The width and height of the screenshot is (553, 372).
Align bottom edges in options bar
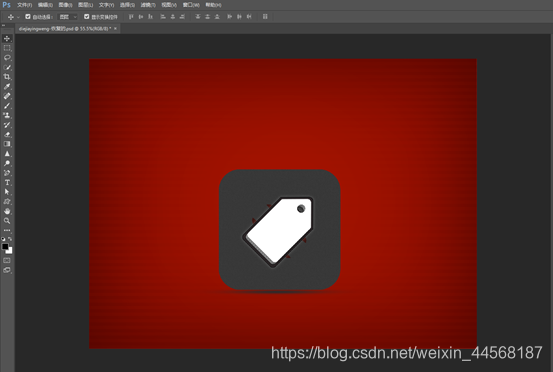coord(151,17)
